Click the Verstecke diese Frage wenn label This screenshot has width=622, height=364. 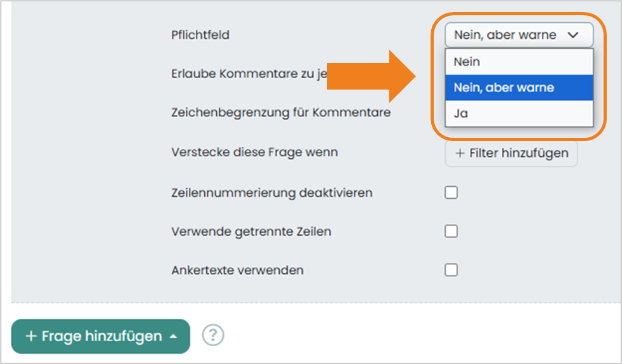tap(254, 152)
